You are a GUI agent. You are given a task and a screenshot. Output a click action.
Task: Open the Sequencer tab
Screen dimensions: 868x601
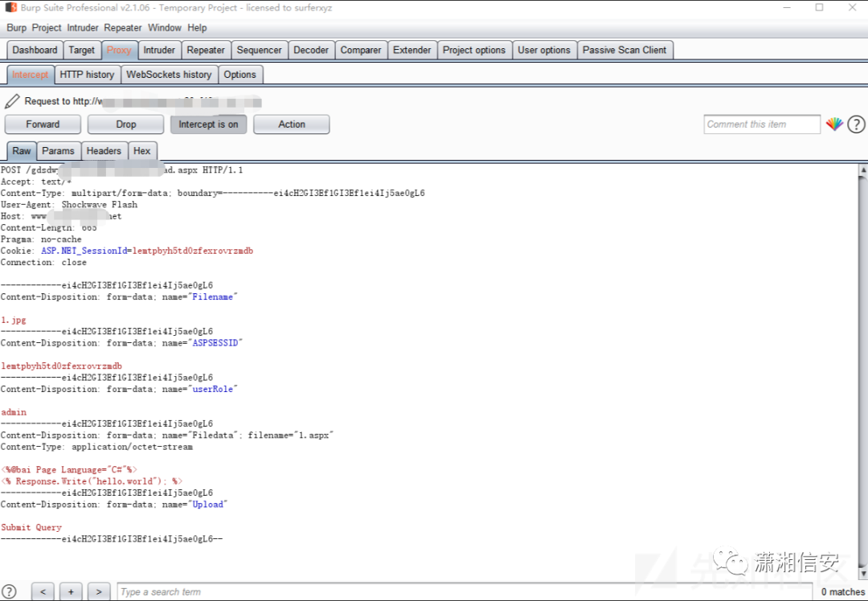point(259,50)
